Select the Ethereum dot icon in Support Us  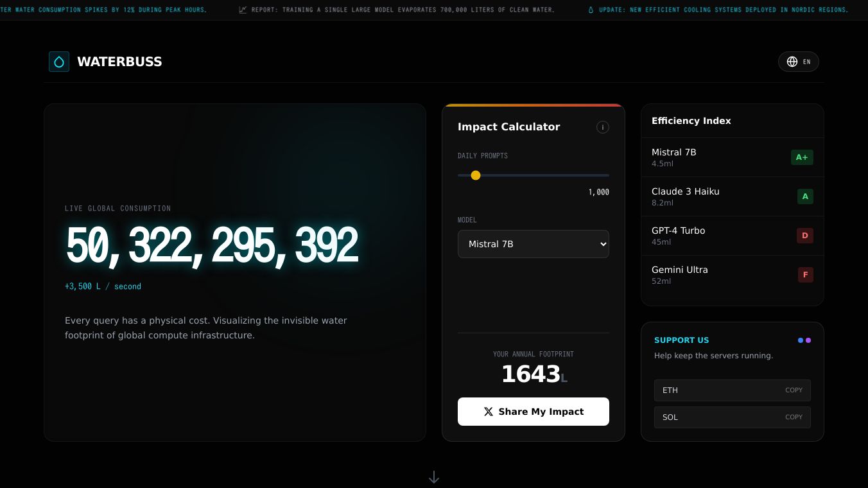(799, 340)
